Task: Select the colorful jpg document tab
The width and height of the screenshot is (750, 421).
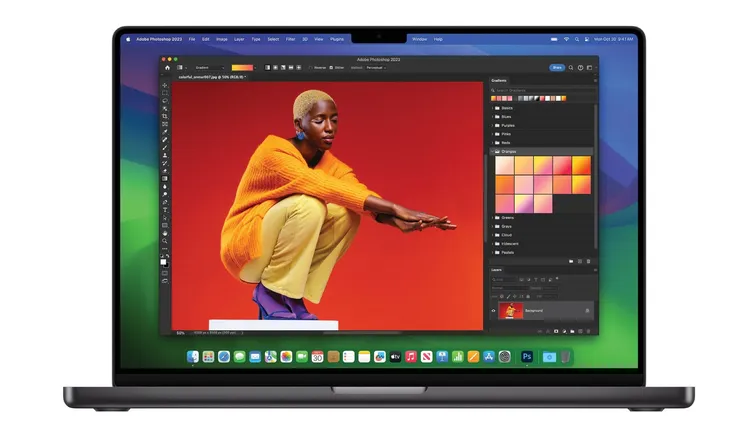Action: 212,77
